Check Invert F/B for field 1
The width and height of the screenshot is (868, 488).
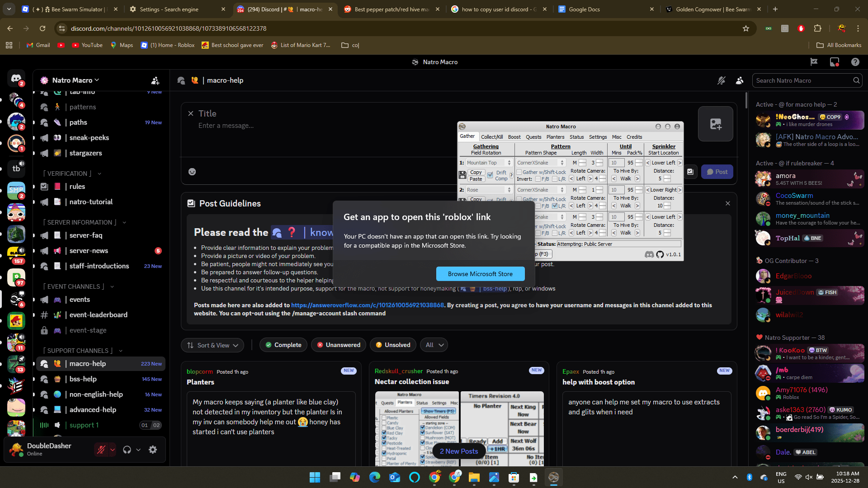pos(538,179)
